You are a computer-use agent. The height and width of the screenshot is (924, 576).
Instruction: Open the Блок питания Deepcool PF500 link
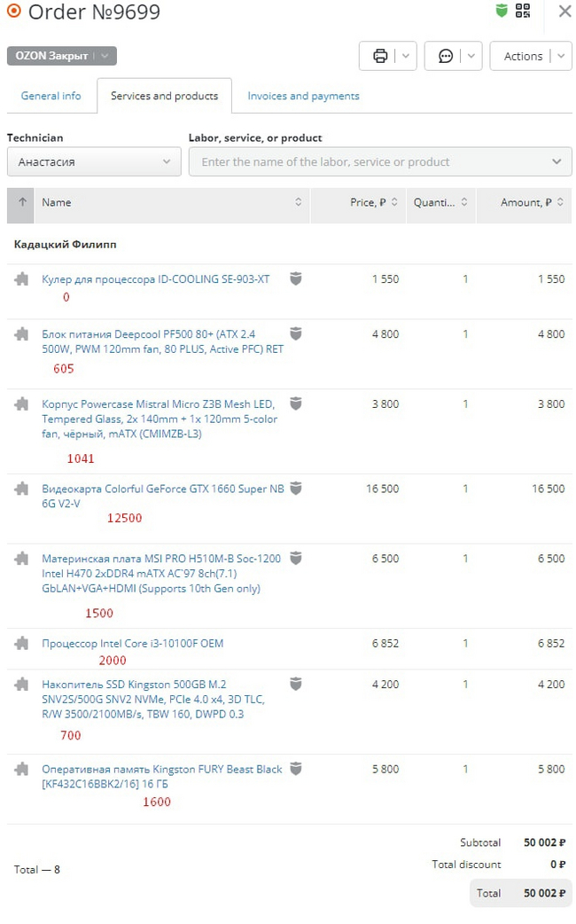pyautogui.click(x=148, y=334)
